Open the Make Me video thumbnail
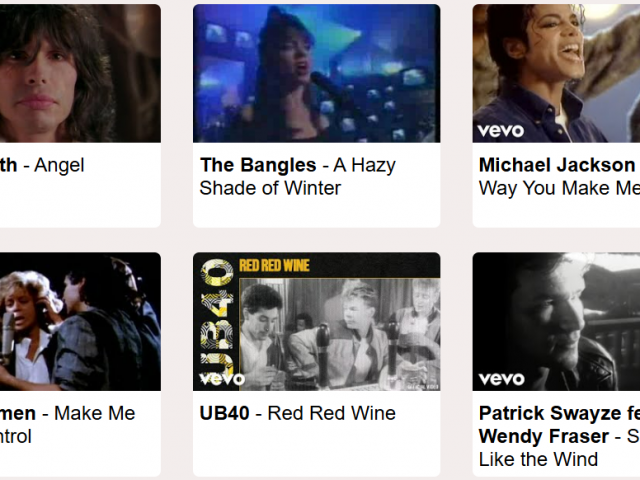The height and width of the screenshot is (480, 640). click(80, 322)
